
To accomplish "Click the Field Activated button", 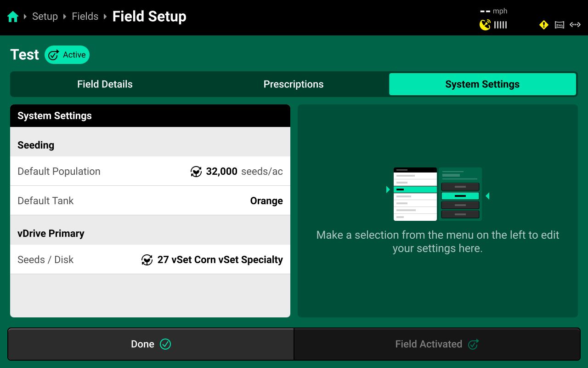I will pyautogui.click(x=437, y=344).
